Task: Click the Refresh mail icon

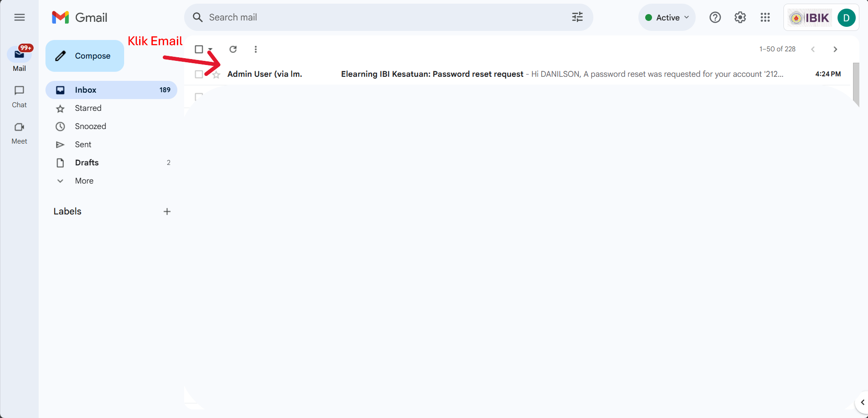Action: pyautogui.click(x=233, y=49)
